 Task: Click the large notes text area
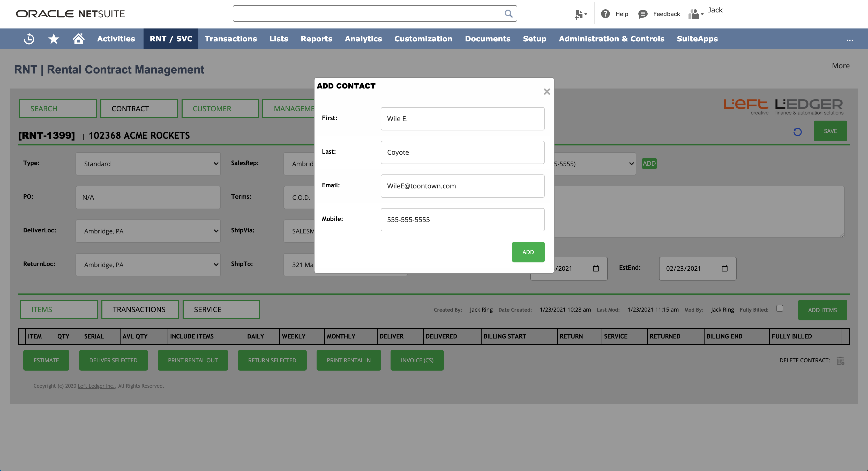[x=699, y=212]
